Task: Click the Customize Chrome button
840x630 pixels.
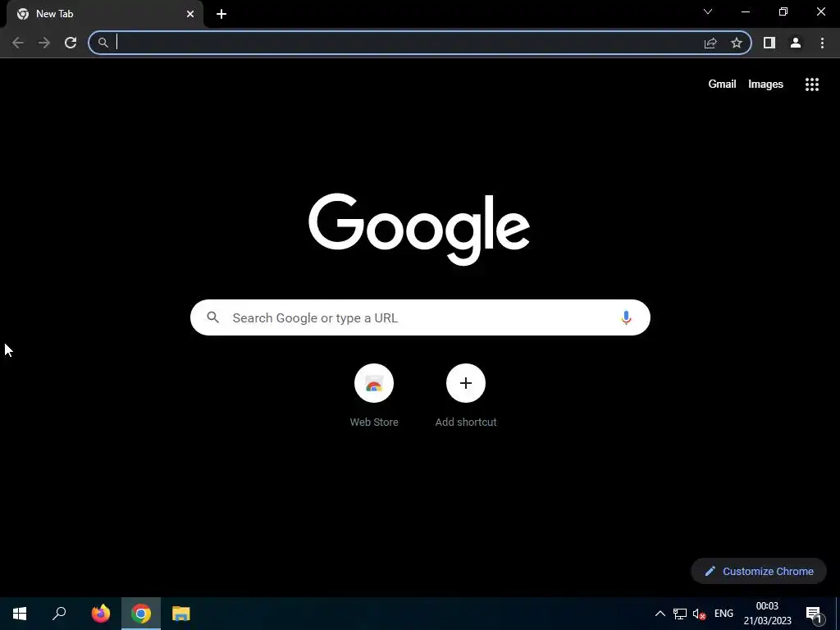Action: (x=759, y=571)
